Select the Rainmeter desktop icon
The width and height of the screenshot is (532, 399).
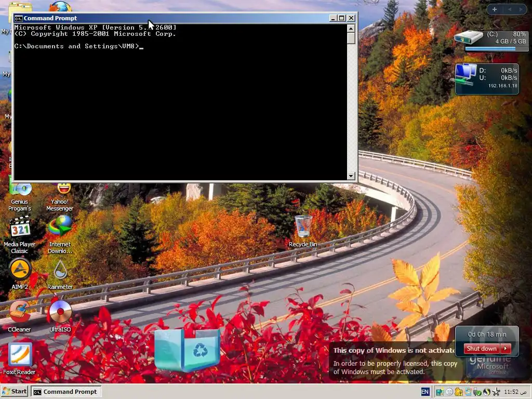(x=60, y=274)
